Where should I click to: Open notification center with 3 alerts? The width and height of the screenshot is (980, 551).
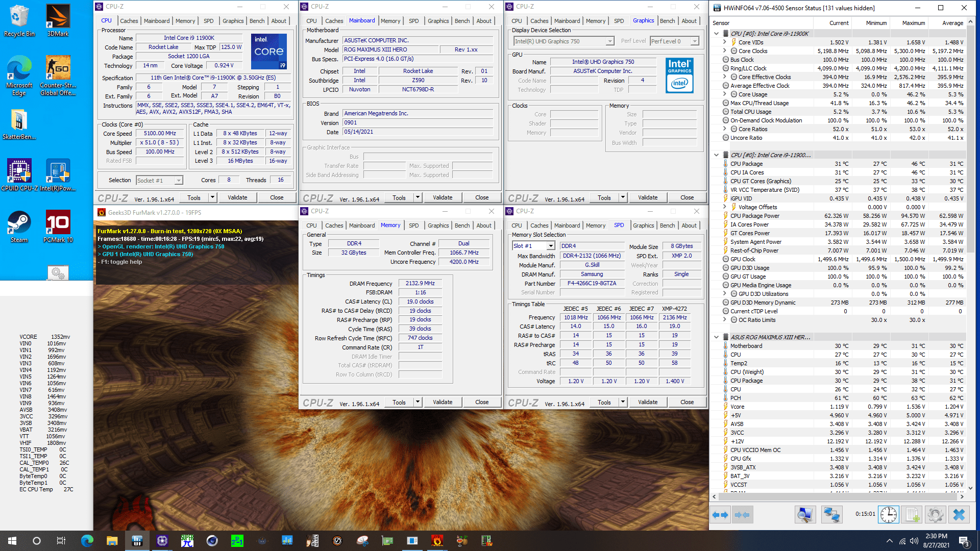coord(964,541)
